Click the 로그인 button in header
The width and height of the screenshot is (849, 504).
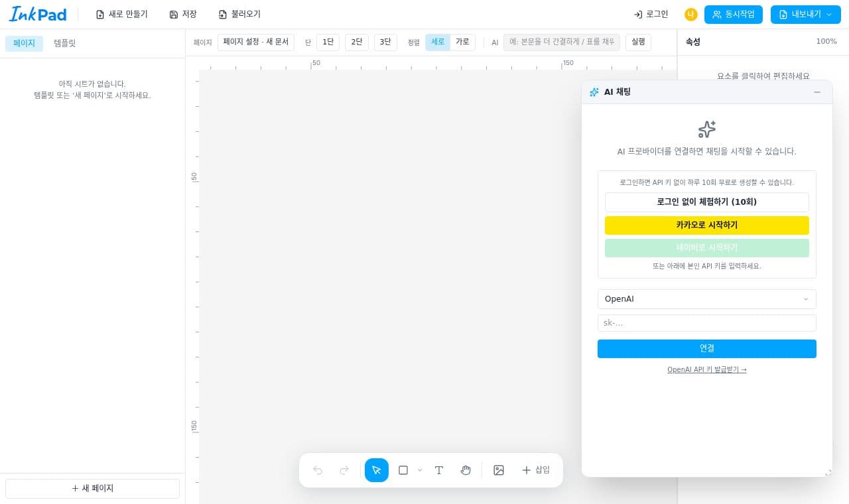(x=651, y=14)
